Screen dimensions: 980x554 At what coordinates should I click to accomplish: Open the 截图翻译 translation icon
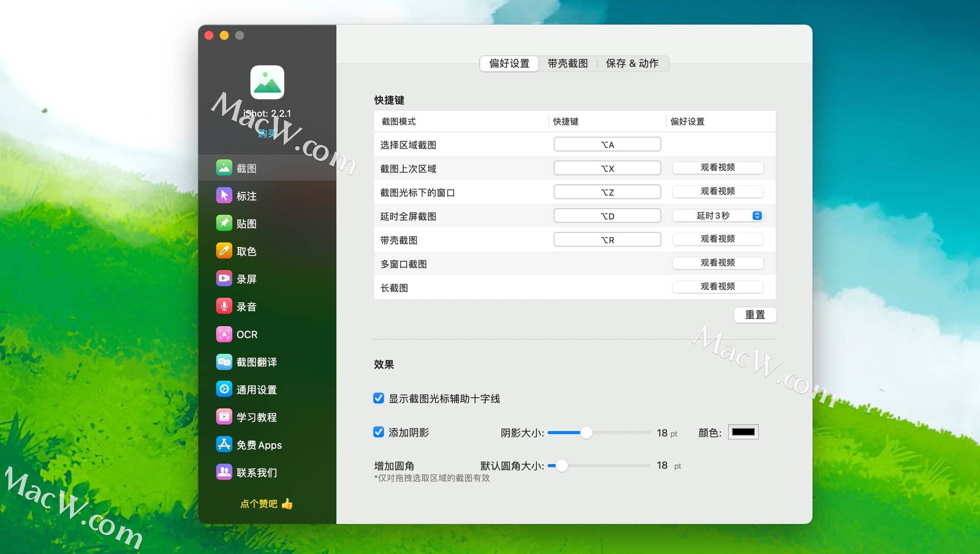[224, 362]
